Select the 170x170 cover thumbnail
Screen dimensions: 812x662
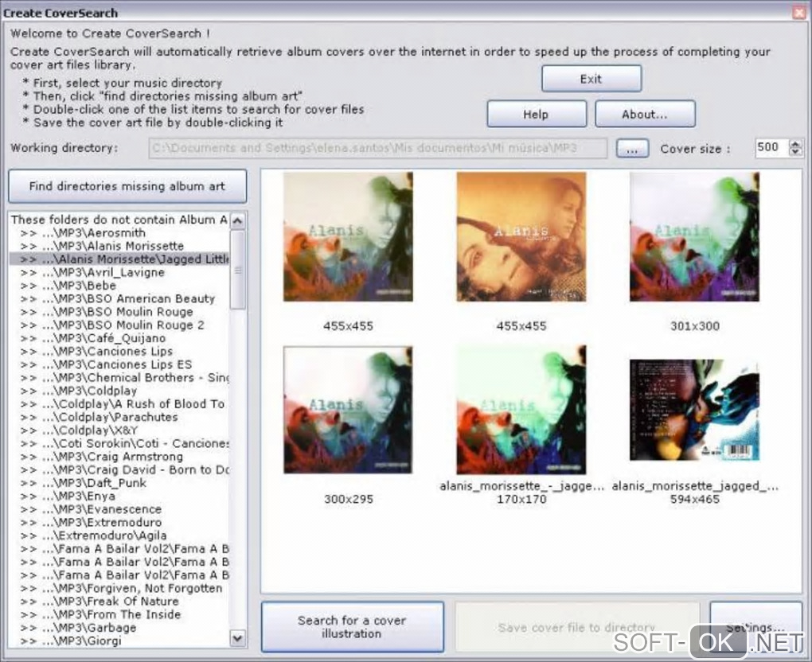click(521, 410)
